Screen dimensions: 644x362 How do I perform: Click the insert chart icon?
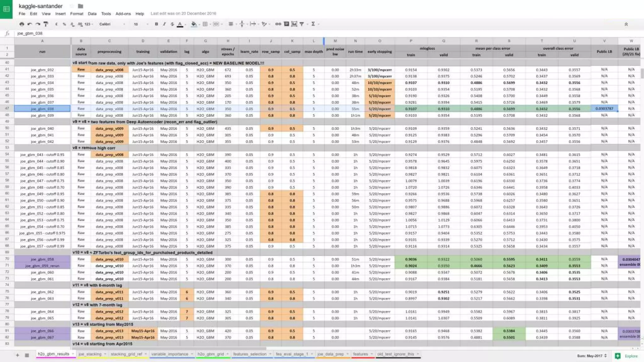click(x=294, y=24)
